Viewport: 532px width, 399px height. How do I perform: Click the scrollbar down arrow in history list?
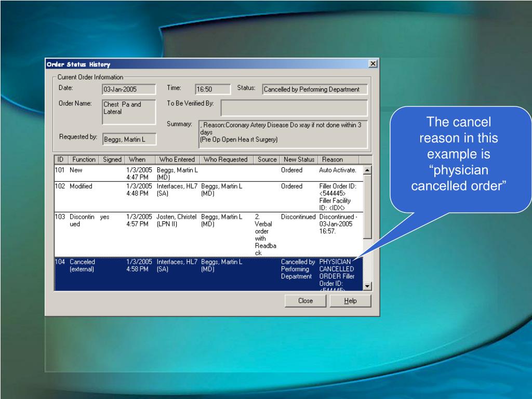[367, 286]
